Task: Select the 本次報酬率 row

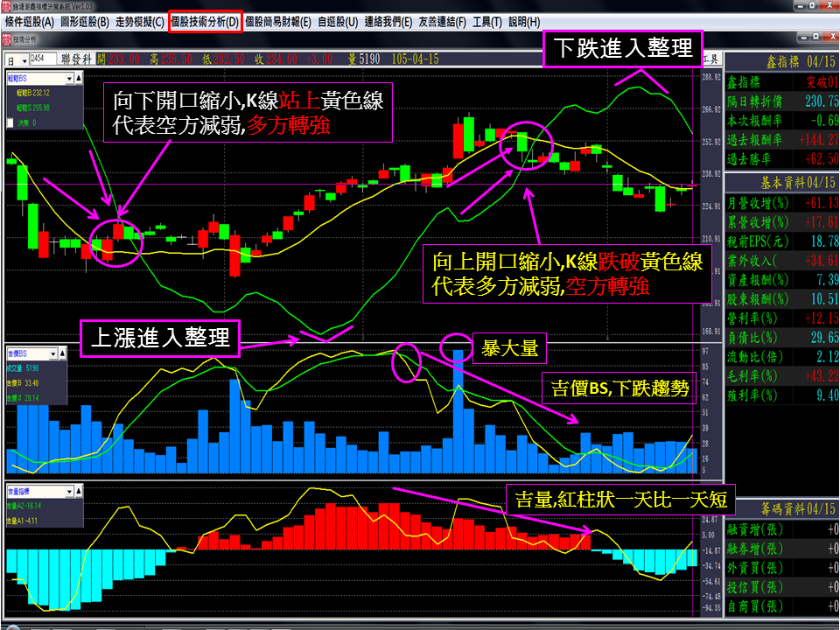Action: click(781, 121)
